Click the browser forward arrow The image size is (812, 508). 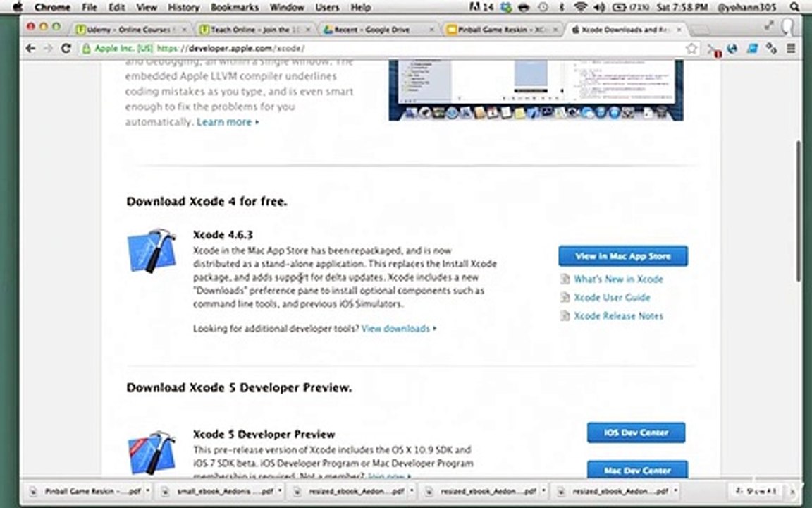[48, 48]
